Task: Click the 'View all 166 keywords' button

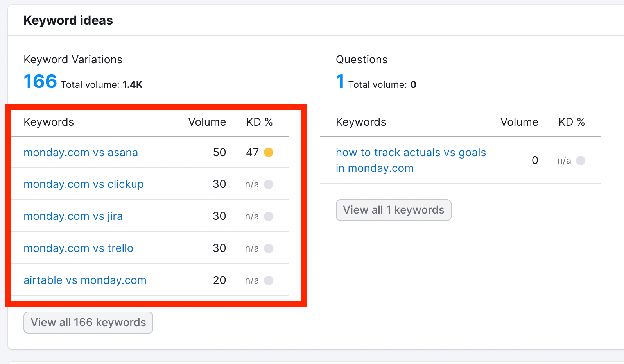Action: tap(88, 323)
